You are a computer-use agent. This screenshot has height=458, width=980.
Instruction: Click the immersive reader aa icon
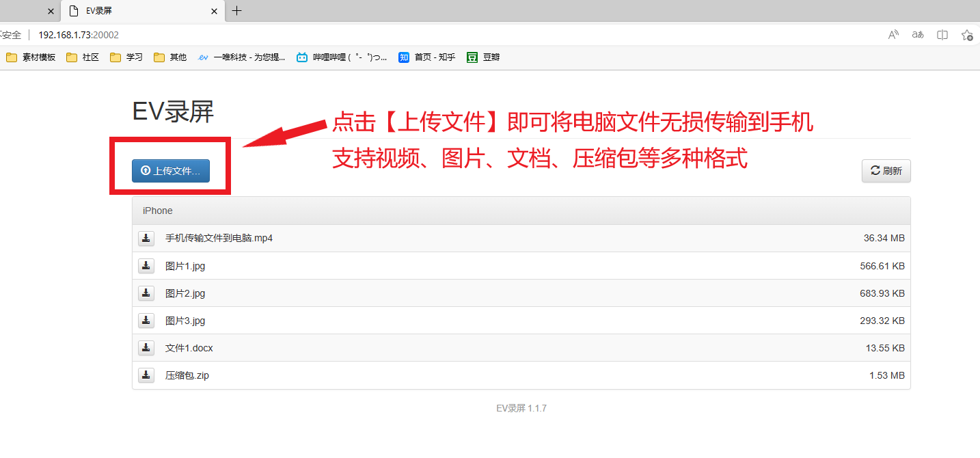(917, 33)
